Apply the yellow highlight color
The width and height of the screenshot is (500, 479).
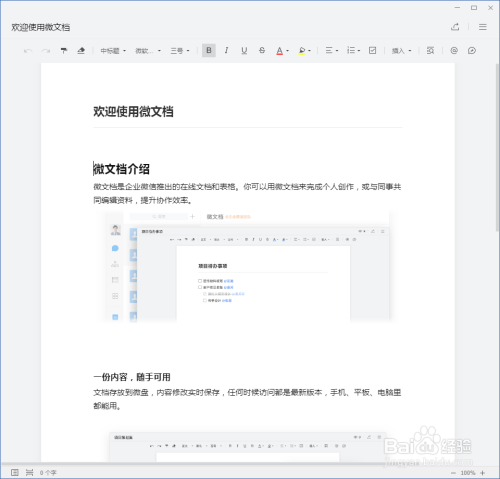click(x=302, y=51)
